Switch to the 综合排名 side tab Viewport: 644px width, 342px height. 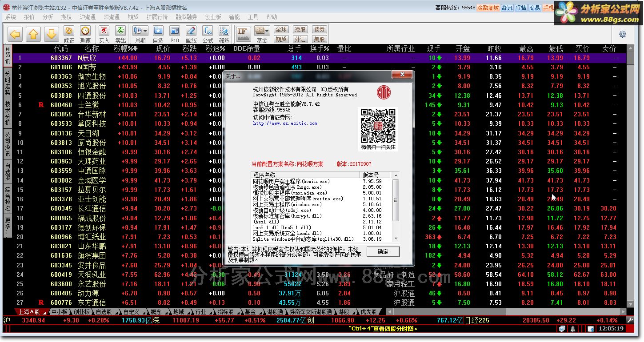click(8, 199)
